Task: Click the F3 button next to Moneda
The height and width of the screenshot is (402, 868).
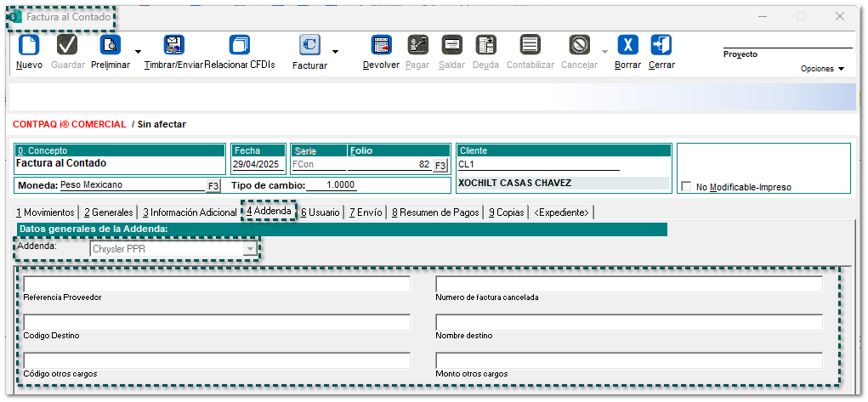Action: point(213,185)
